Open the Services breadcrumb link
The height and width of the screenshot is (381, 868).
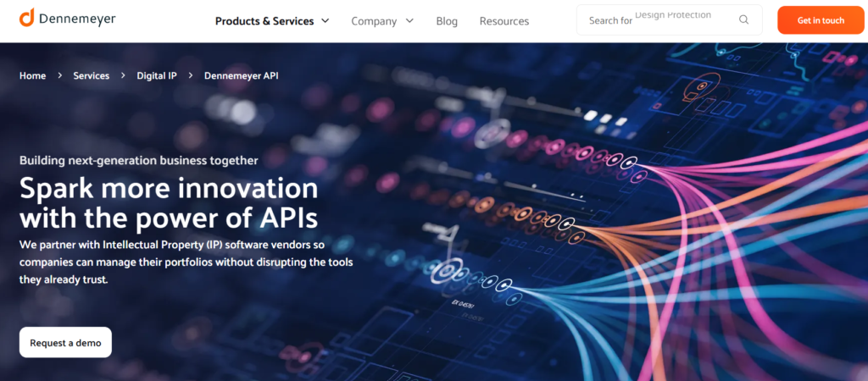click(x=92, y=75)
